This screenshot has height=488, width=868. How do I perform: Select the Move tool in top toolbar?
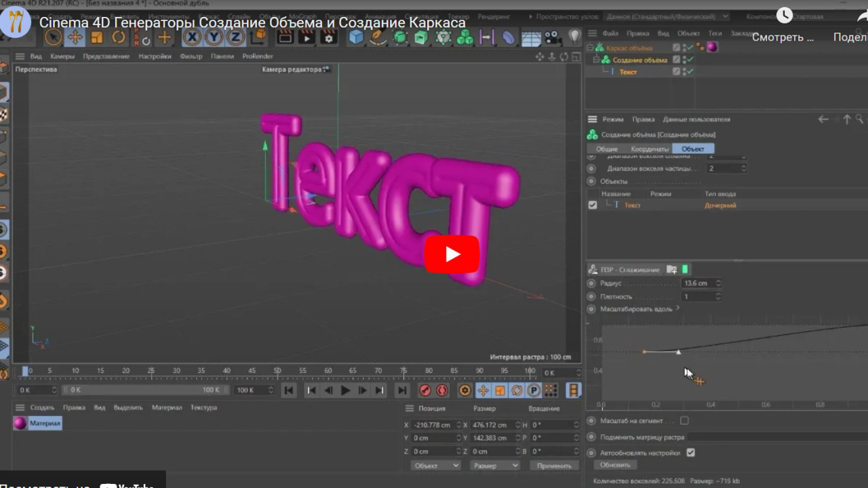(75, 38)
